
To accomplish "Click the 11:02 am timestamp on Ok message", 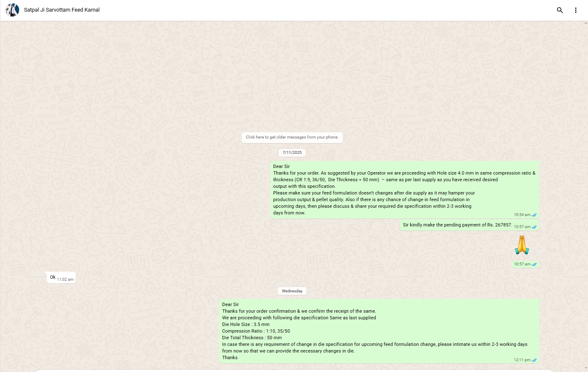I will [x=65, y=280].
